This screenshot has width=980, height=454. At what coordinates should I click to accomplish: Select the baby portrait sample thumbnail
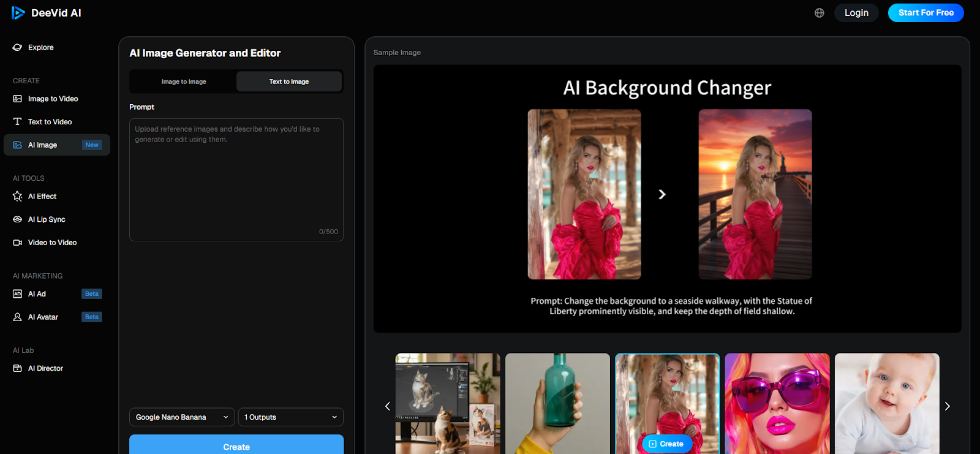pyautogui.click(x=886, y=403)
